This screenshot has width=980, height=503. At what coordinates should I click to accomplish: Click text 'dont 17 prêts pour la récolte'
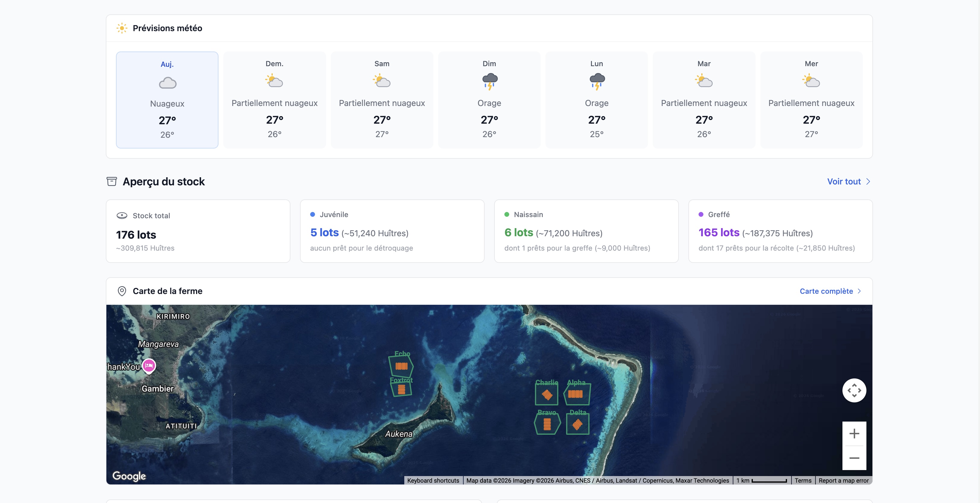point(746,248)
